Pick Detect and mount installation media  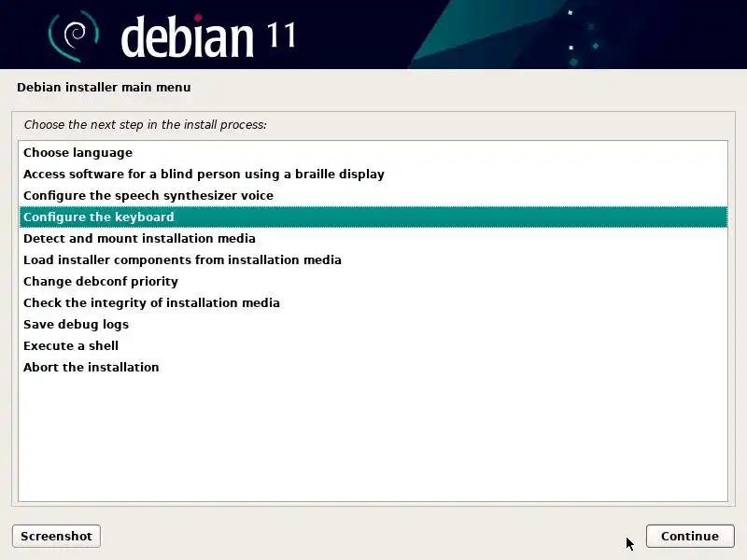[x=373, y=238]
